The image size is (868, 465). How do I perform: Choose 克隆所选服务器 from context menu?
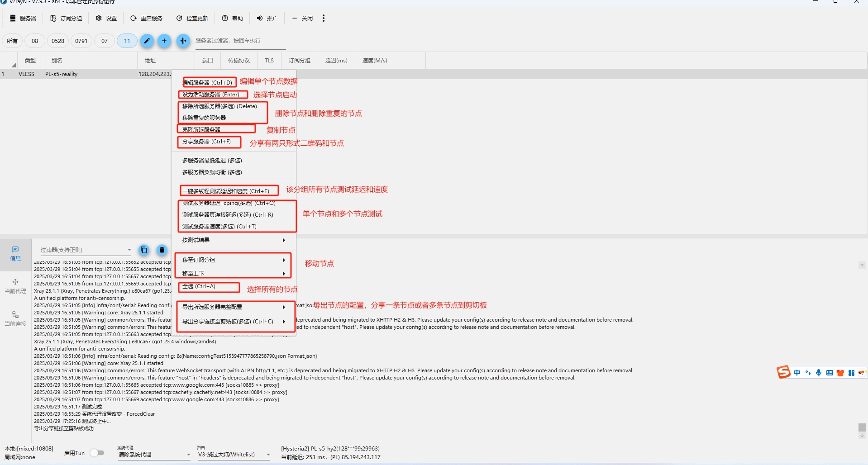point(202,129)
